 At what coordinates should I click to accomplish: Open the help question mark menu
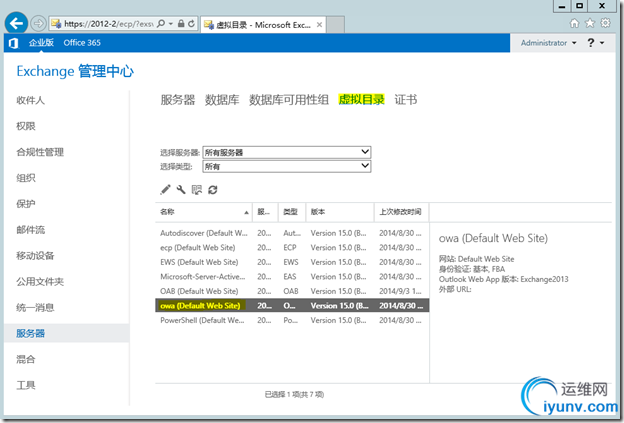pyautogui.click(x=595, y=43)
